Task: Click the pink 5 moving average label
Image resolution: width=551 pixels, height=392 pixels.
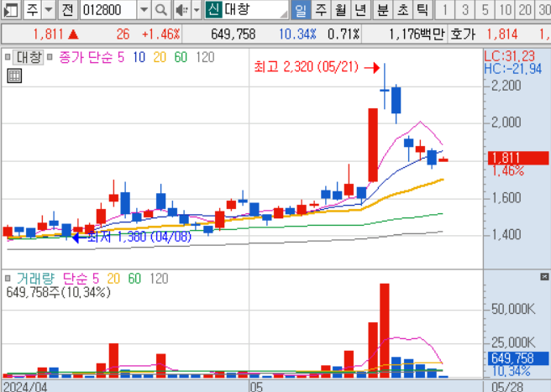Action: [x=121, y=57]
